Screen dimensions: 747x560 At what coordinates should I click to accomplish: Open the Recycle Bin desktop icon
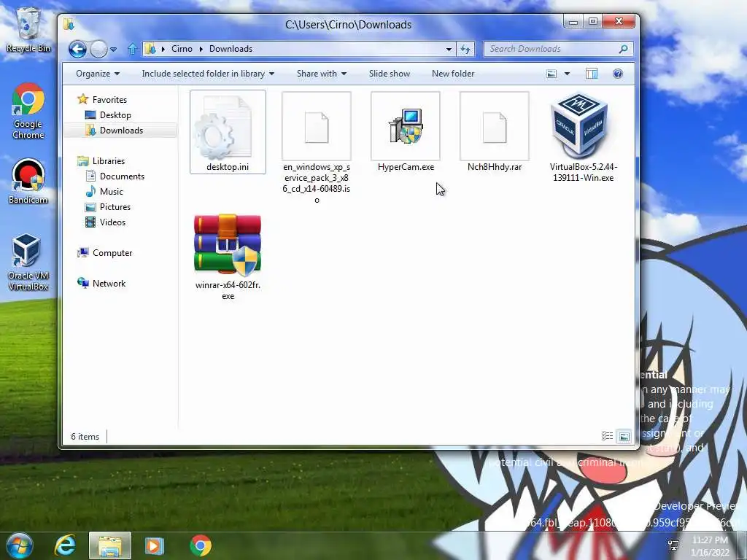(x=28, y=28)
